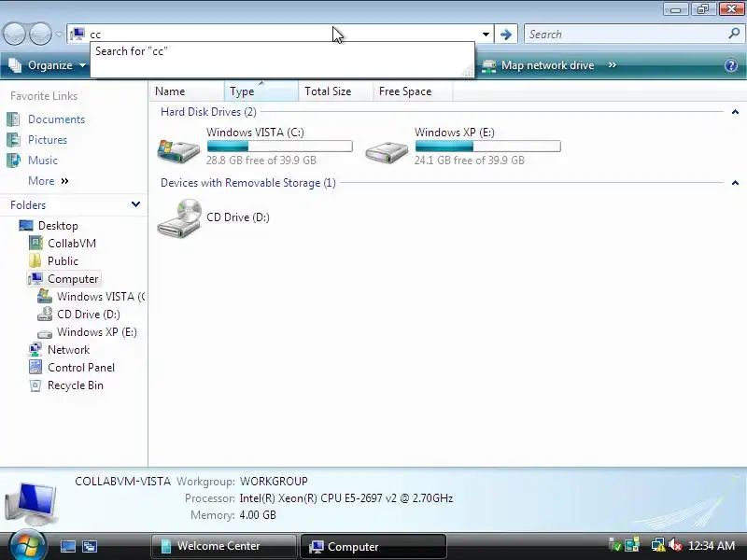Click the address bar computer icon
Screen dimensions: 747x560
78,34
